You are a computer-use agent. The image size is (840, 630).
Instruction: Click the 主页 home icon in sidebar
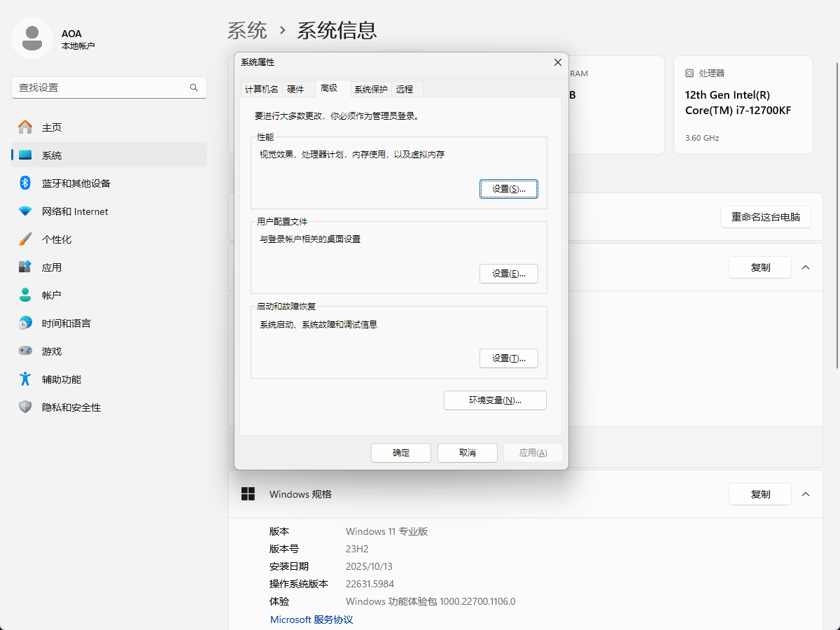tap(25, 127)
